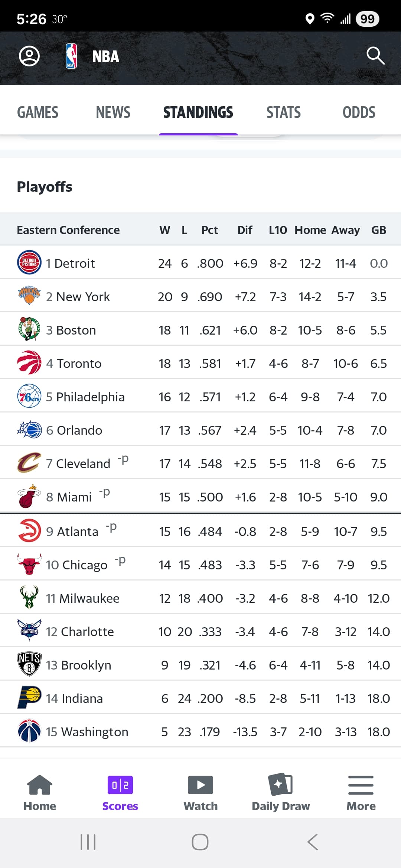Open the Daily Draw cards icon
This screenshot has width=401, height=868.
pyautogui.click(x=281, y=784)
